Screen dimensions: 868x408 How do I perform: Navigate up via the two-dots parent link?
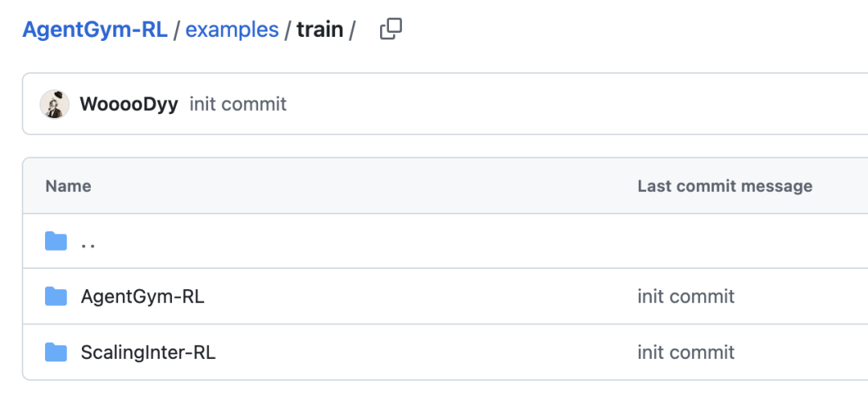[88, 241]
